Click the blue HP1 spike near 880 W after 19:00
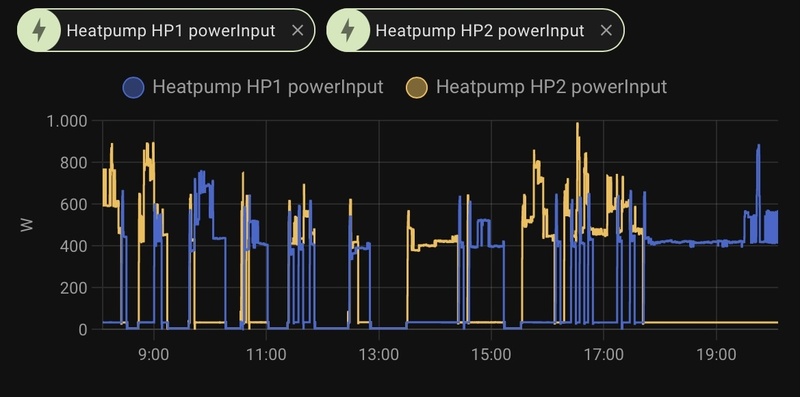800x397 pixels. pos(758,147)
